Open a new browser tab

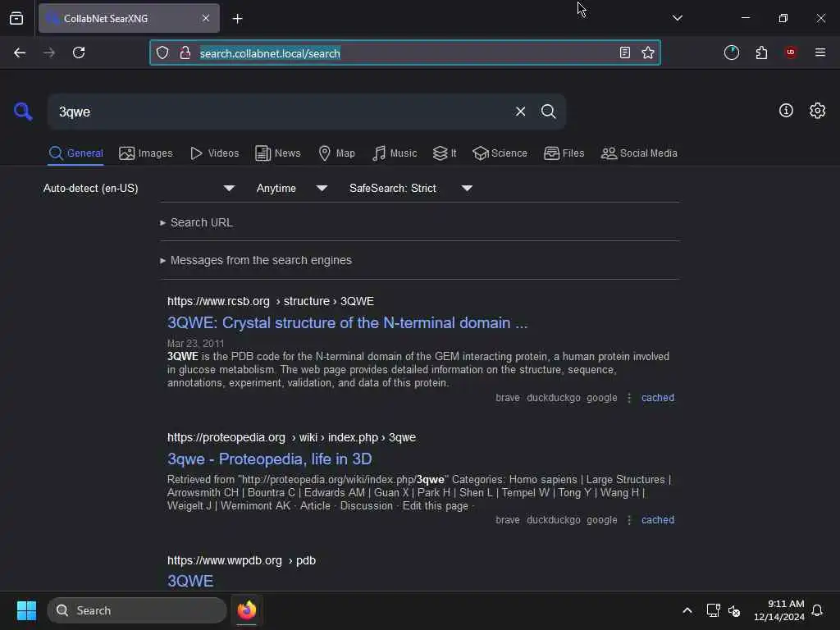237,19
